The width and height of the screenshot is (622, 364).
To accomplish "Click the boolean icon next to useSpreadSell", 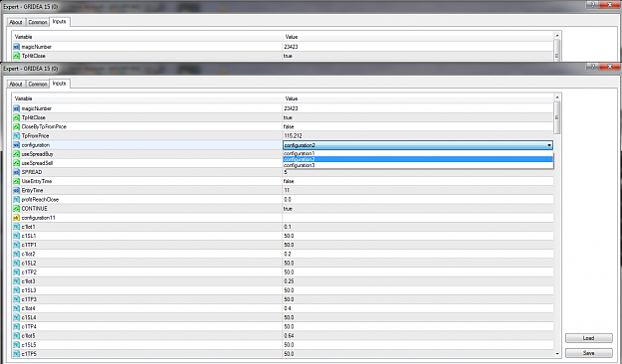I will tap(16, 163).
